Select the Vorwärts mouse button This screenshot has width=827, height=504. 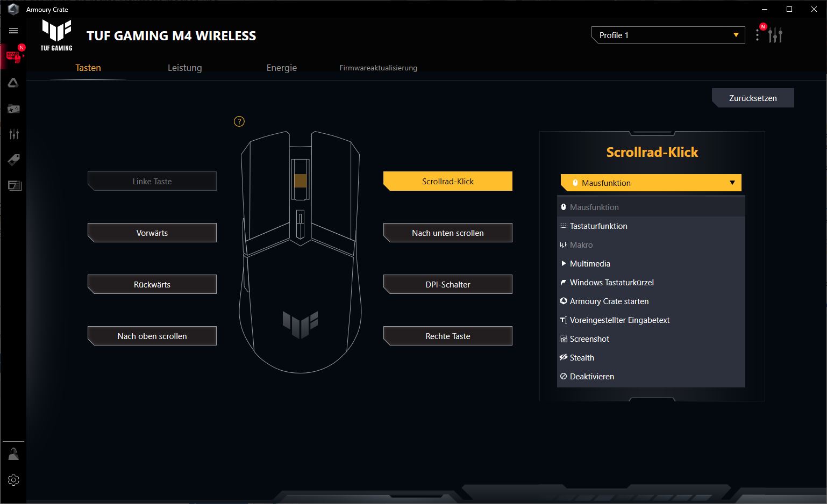(152, 233)
